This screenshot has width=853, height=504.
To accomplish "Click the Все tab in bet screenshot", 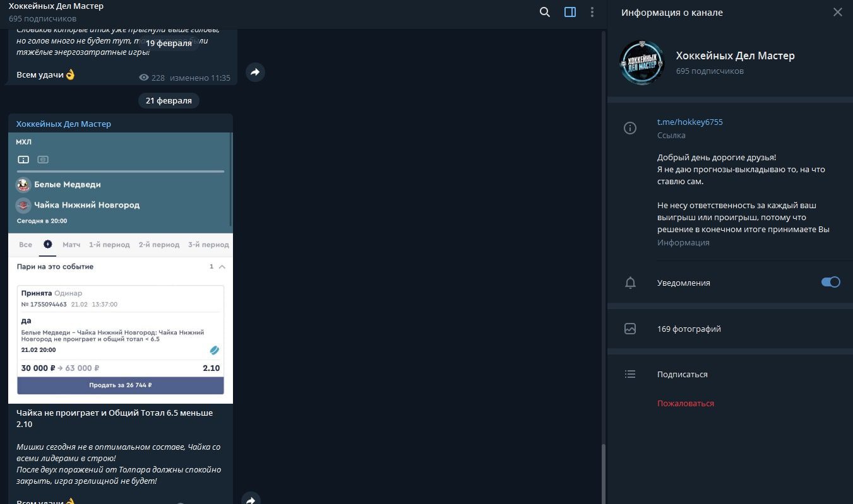I will click(25, 244).
